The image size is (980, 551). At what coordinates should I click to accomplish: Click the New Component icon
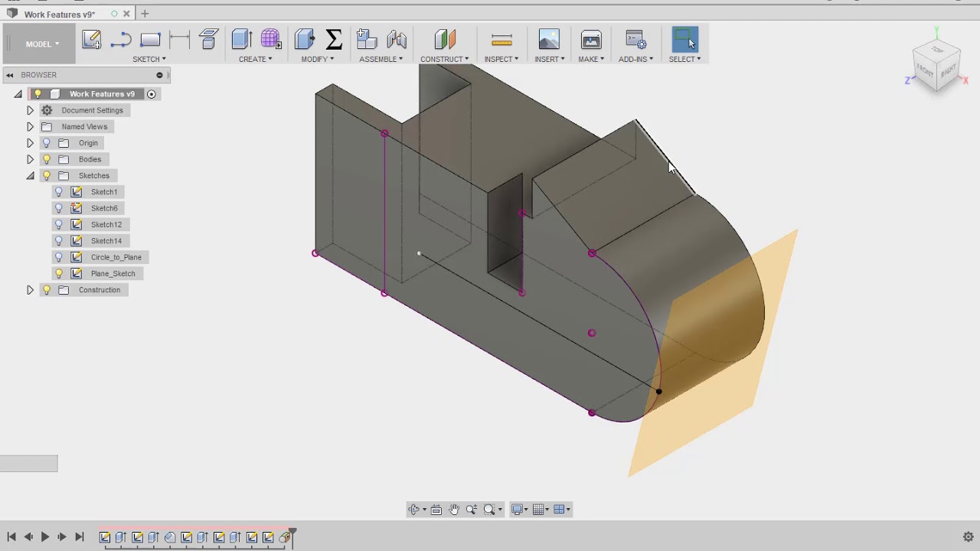[x=367, y=40]
